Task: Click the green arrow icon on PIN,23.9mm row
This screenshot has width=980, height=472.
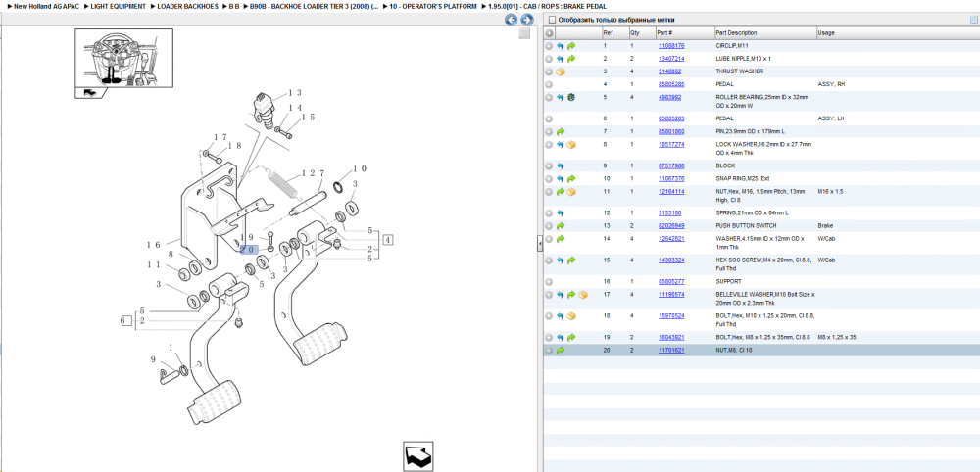Action: click(560, 132)
